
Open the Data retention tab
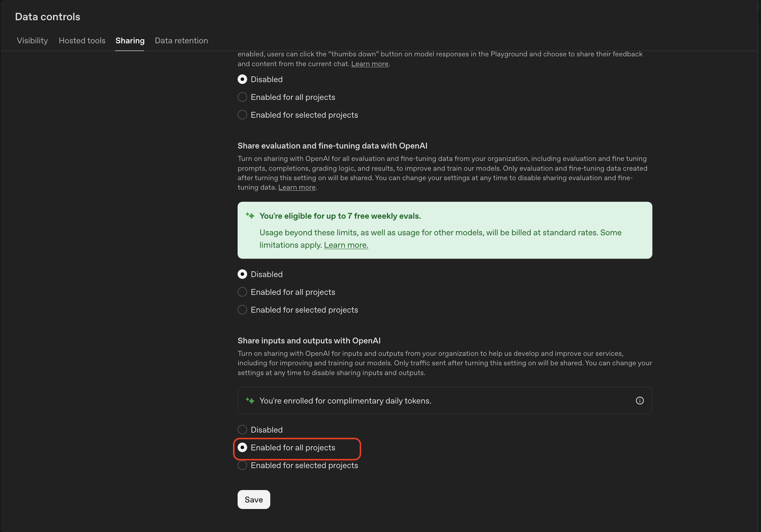(181, 40)
